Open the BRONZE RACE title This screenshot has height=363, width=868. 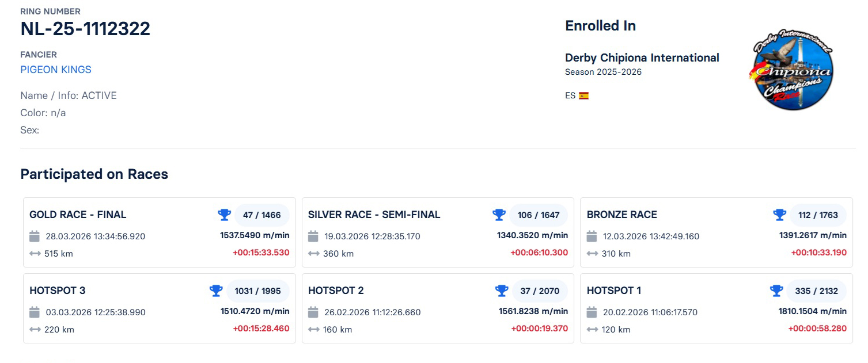click(x=621, y=215)
